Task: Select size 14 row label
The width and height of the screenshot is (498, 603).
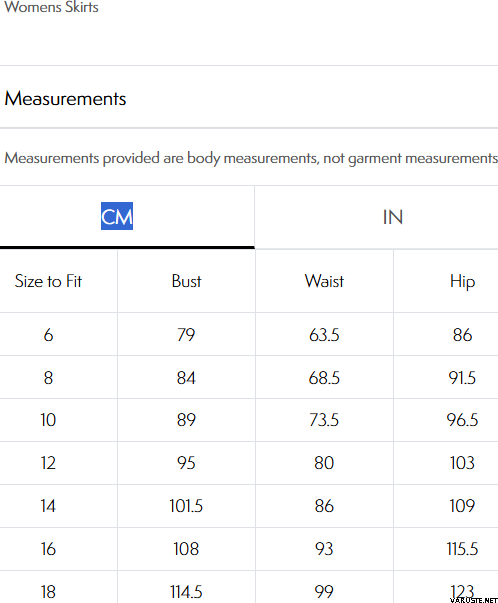Action: point(48,506)
